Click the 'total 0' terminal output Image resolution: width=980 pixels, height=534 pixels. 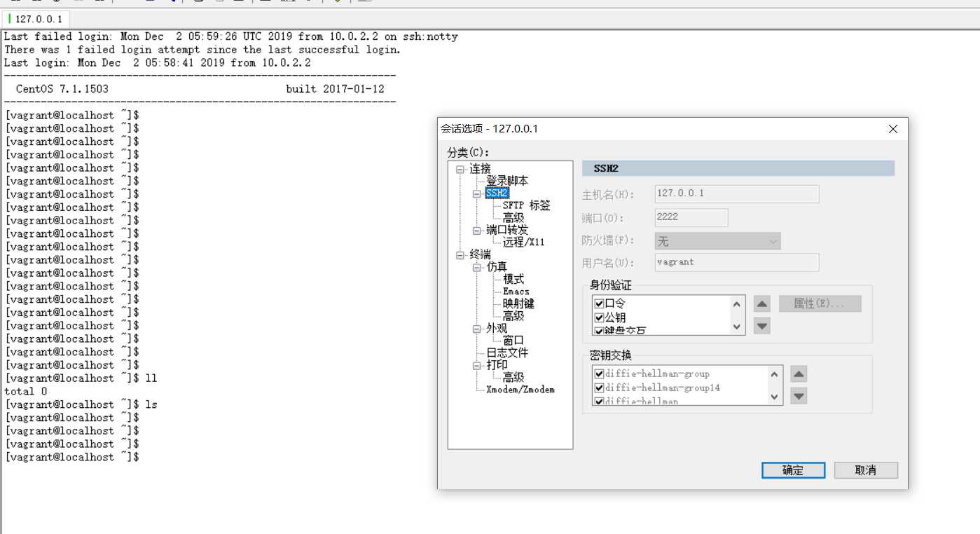point(26,391)
